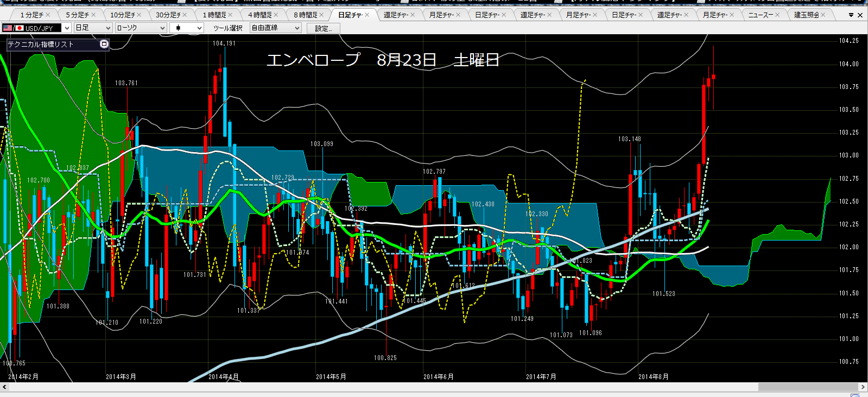Expand the テクニカル指標リスト panel icon
This screenshot has height=397, width=868.
coord(104,44)
